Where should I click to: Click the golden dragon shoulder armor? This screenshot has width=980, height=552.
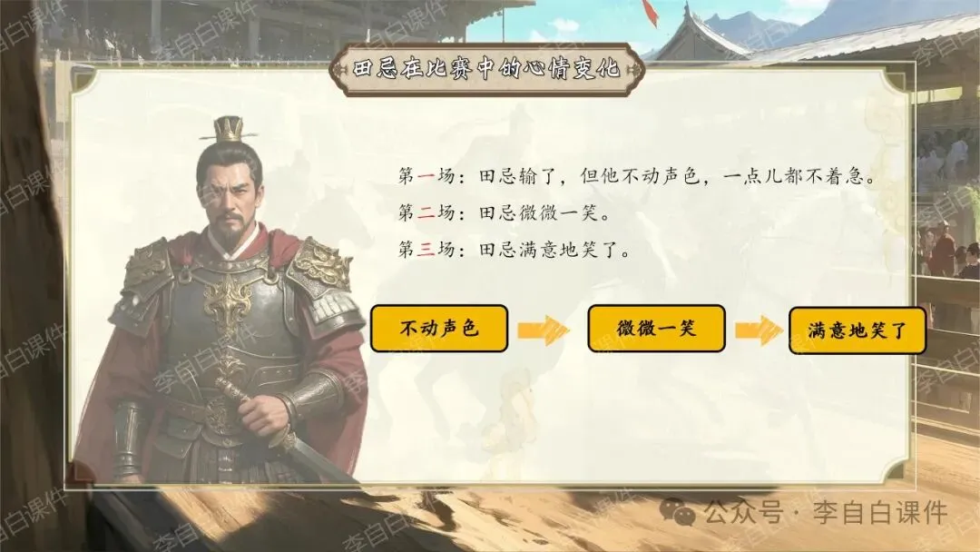click(x=320, y=266)
